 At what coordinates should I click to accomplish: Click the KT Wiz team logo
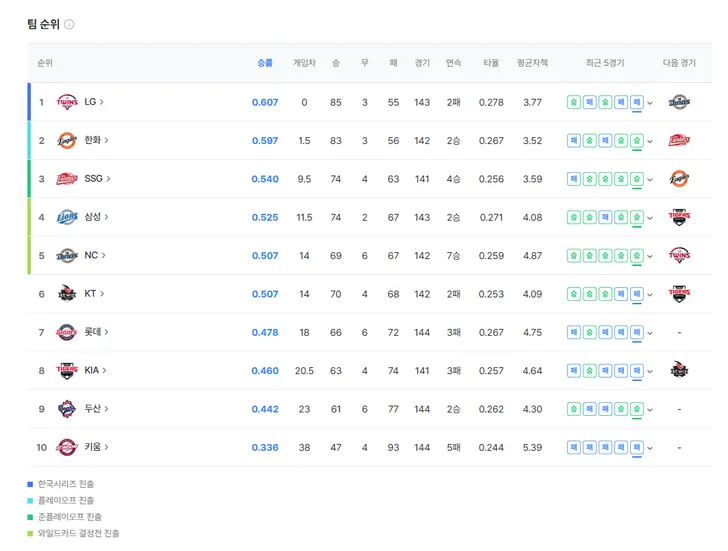pos(67,294)
